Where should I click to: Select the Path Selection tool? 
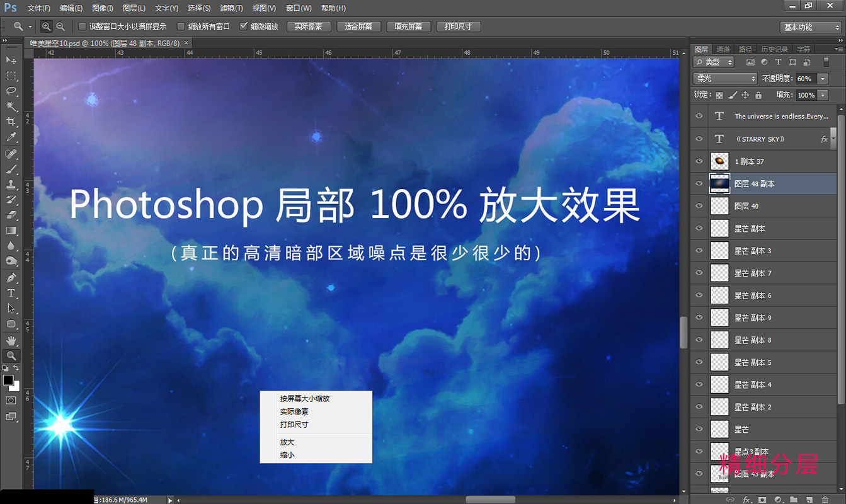(11, 309)
